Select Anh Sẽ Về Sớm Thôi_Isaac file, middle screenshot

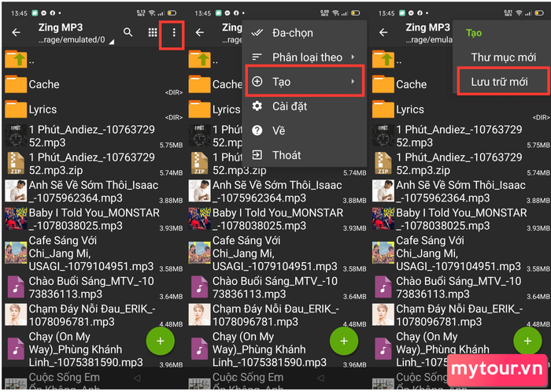tap(278, 191)
